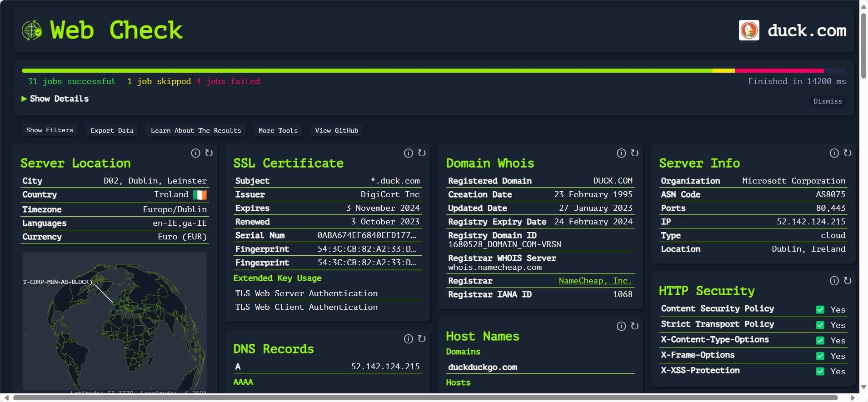Viewport: 868px width, 402px height.
Task: Open info icon on SSL Certificate card
Action: [409, 153]
